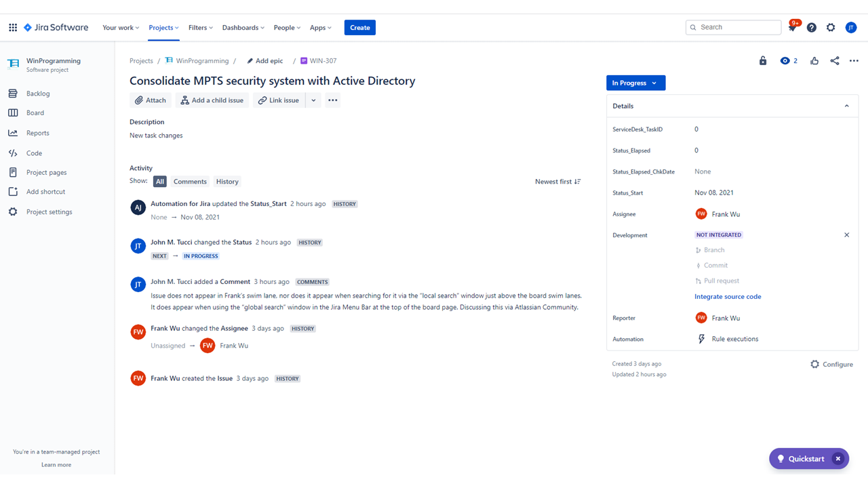Click the Automation lightning bolt icon
868x488 pixels.
[x=702, y=339]
